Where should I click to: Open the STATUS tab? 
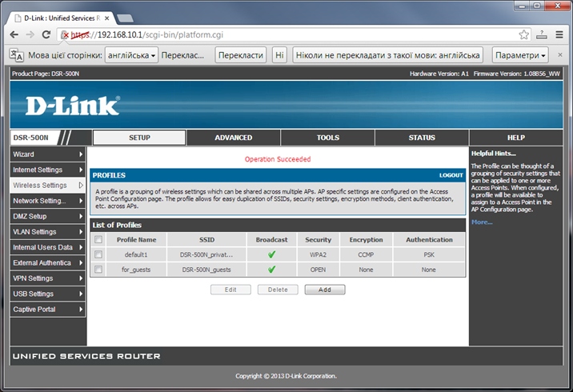pos(422,138)
